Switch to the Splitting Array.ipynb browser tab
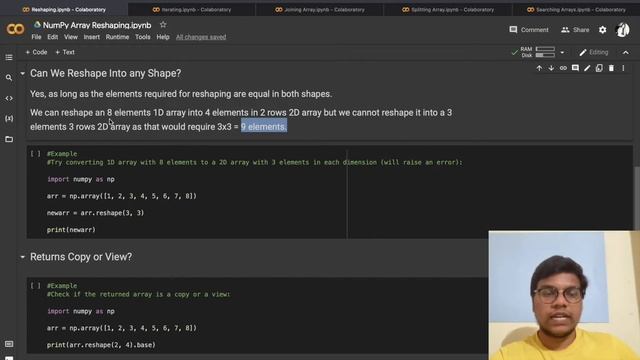The width and height of the screenshot is (640, 360). (x=448, y=9)
